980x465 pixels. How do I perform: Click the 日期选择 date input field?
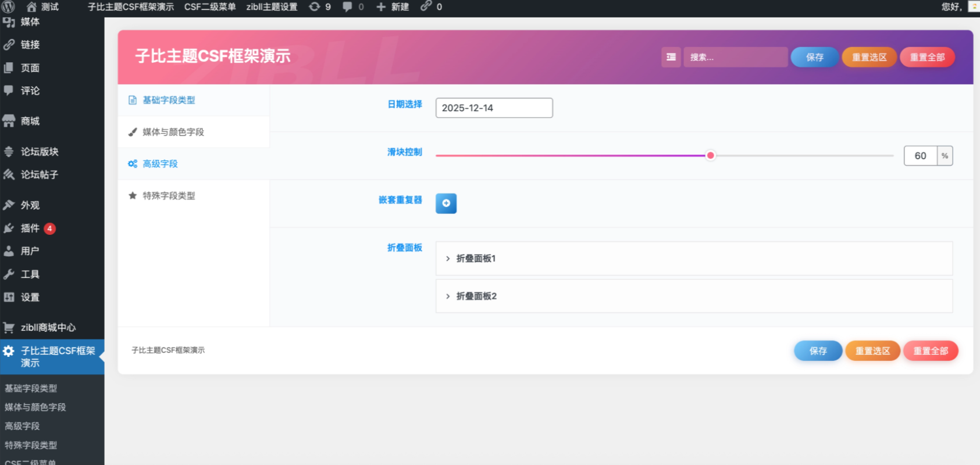[494, 108]
